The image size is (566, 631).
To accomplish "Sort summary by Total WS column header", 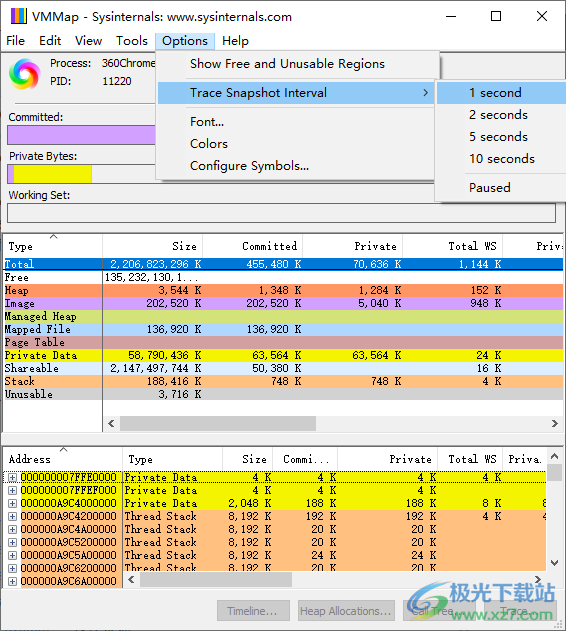I will click(x=452, y=246).
